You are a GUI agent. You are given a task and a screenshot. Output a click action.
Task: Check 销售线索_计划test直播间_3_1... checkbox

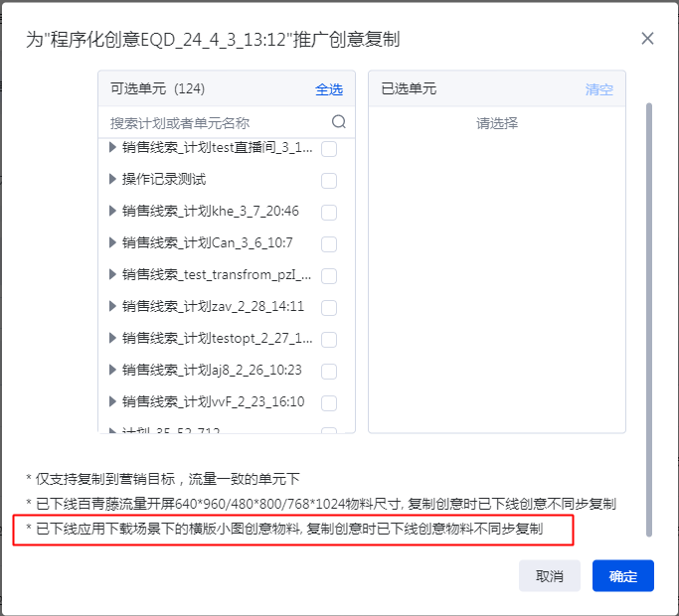pyautogui.click(x=329, y=148)
